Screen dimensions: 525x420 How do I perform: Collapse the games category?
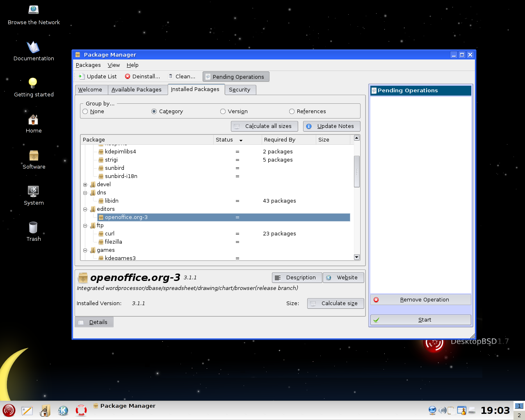[85, 250]
